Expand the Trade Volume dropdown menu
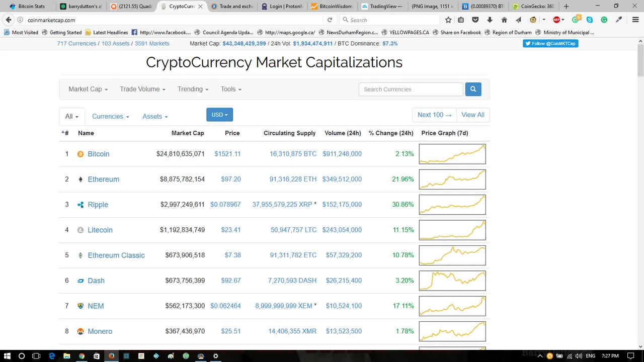Image resolution: width=644 pixels, height=362 pixels. point(142,89)
